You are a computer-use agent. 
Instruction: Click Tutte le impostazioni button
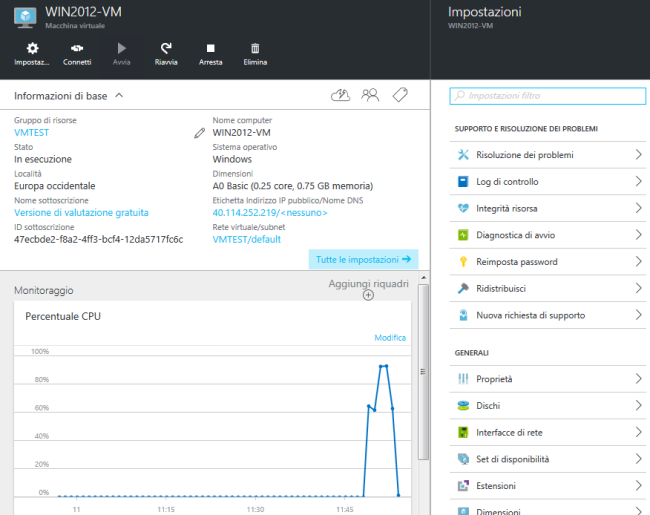click(x=363, y=259)
